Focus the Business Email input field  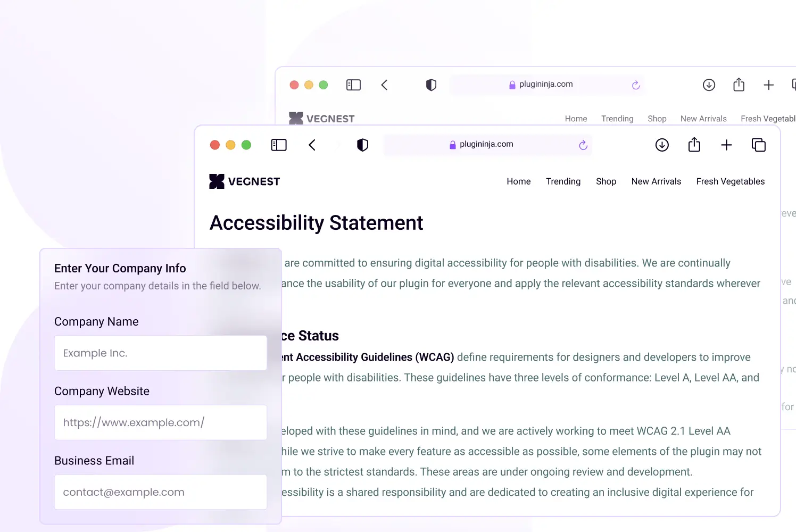[161, 492]
